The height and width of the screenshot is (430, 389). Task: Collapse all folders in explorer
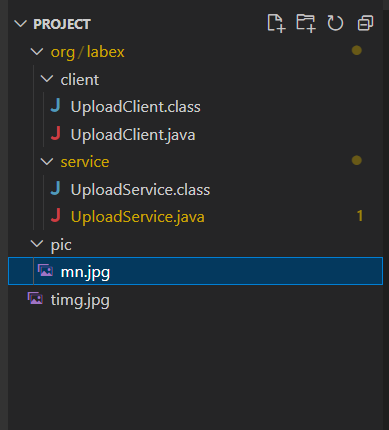365,23
